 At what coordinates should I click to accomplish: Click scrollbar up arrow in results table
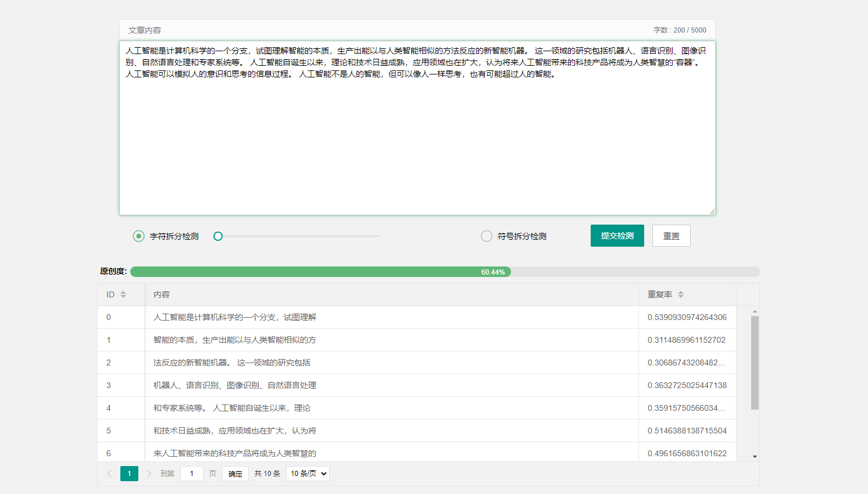point(755,312)
